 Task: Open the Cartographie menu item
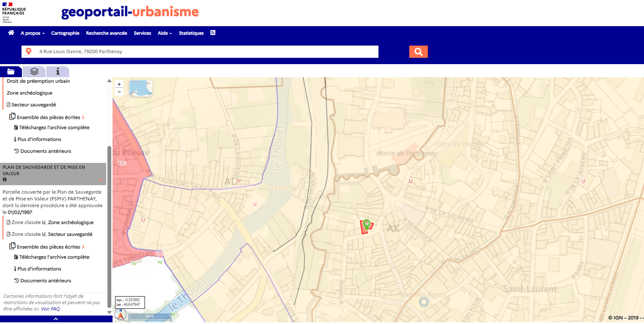65,33
